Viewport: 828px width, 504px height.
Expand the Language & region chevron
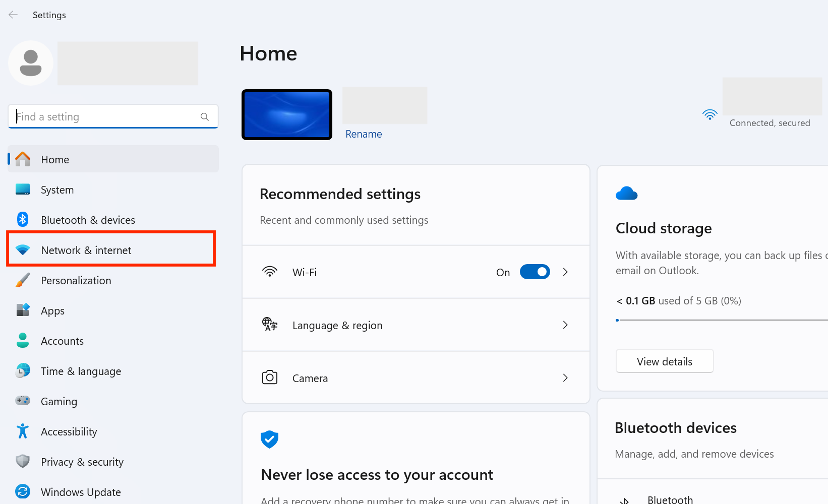[x=565, y=325]
